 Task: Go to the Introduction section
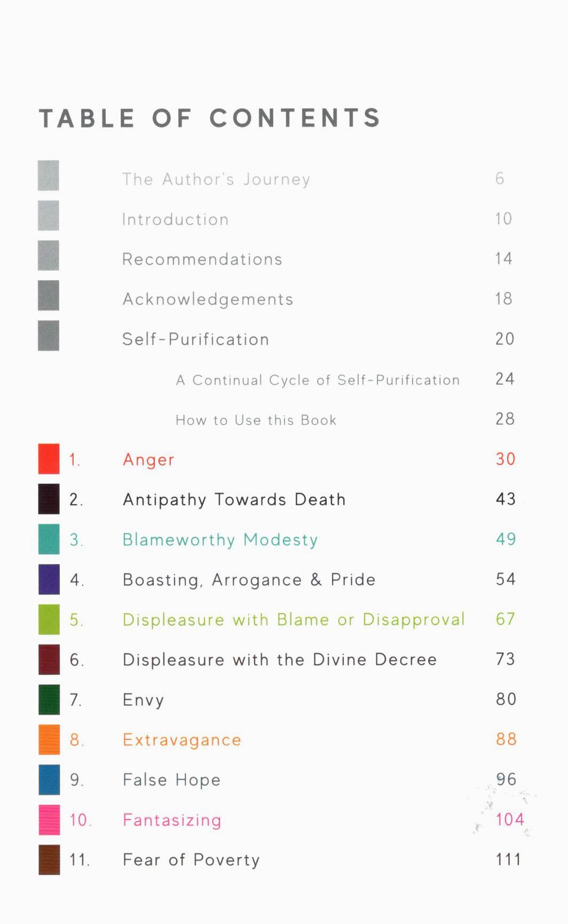click(175, 219)
